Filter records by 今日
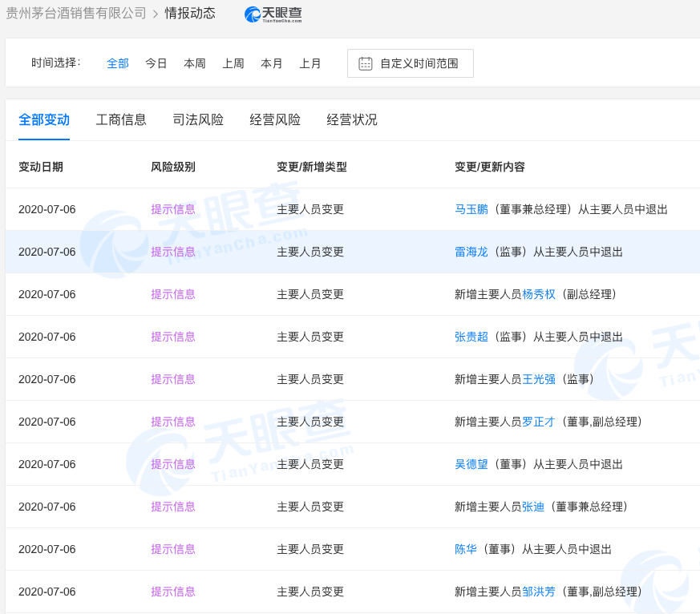This screenshot has height=614, width=700. pyautogui.click(x=156, y=63)
